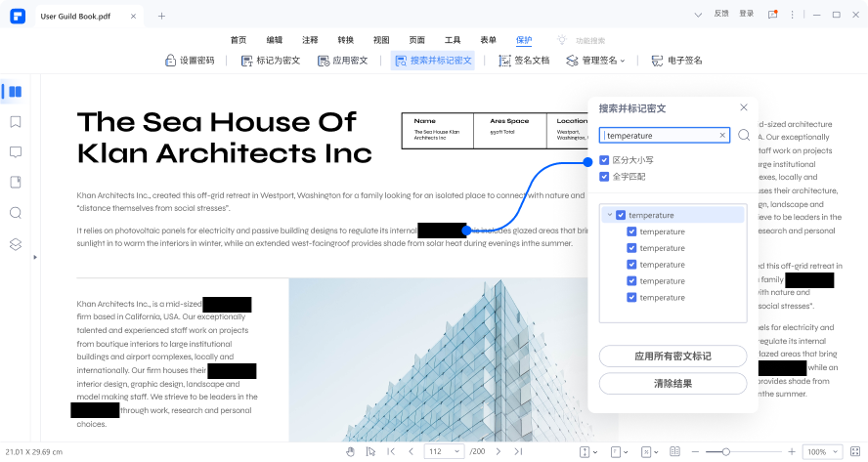Click the magnifier search icon in redaction panel

(744, 135)
